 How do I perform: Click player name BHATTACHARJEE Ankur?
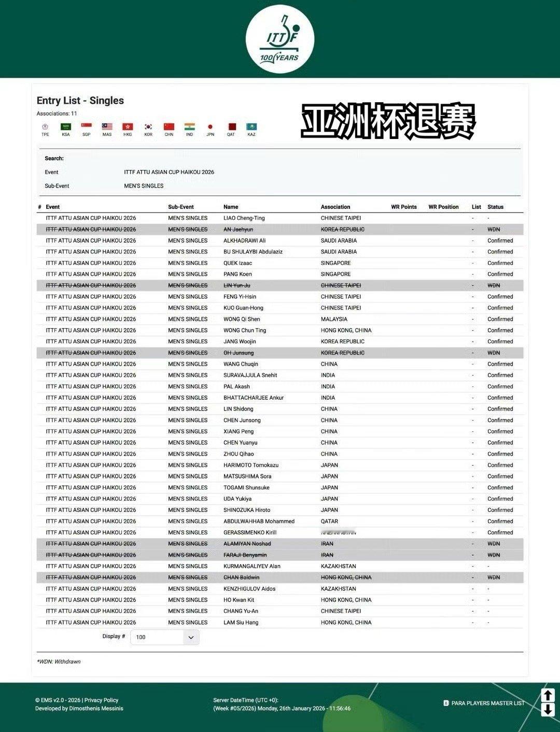click(x=254, y=398)
